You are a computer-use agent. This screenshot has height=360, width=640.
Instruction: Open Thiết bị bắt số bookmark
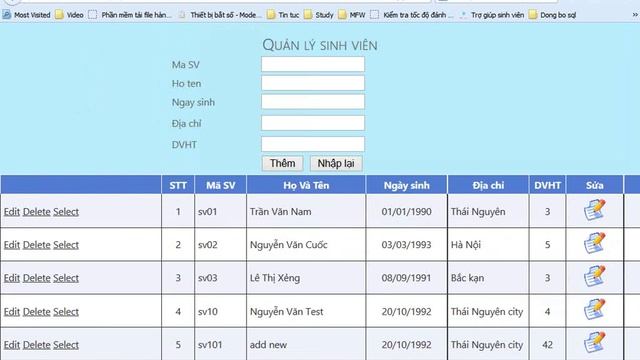pyautogui.click(x=219, y=15)
